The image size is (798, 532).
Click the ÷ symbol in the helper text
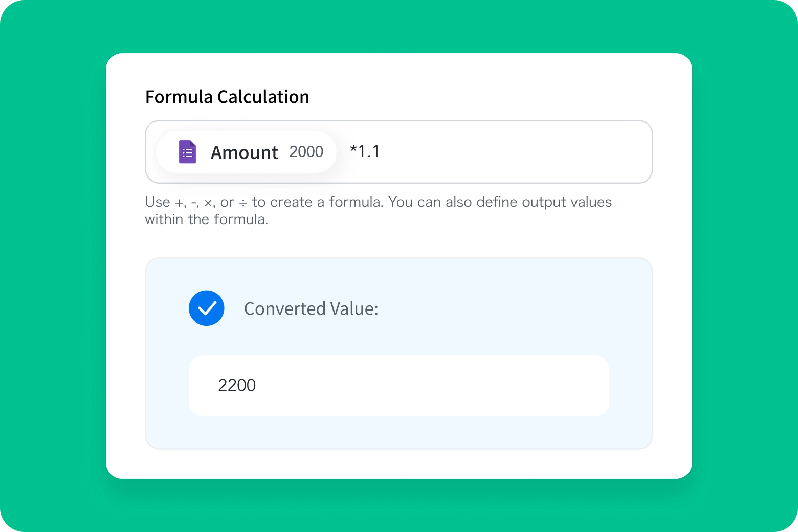[x=243, y=203]
